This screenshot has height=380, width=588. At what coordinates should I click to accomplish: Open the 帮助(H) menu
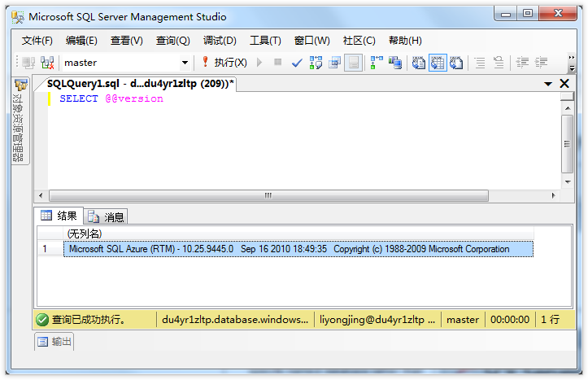[405, 41]
